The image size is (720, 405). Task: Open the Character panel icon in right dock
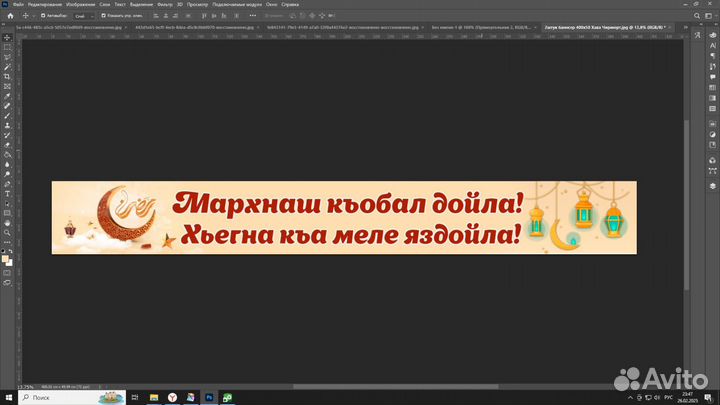coord(712,45)
